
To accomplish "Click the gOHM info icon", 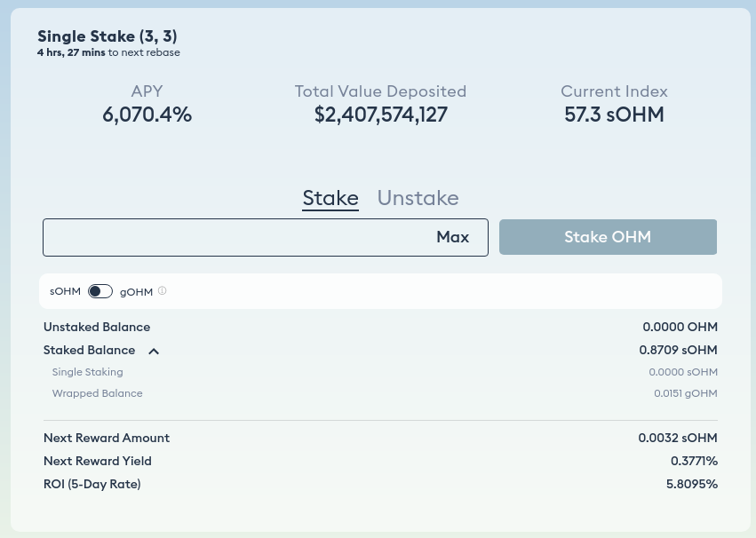I will click(x=162, y=290).
